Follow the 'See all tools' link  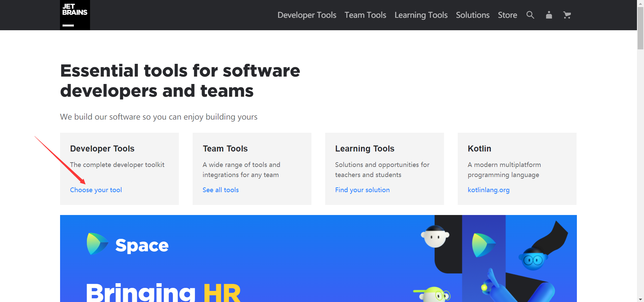(220, 190)
